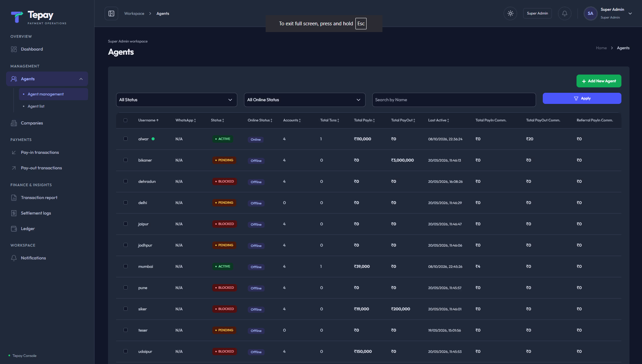
Task: Tick the select-all checkbox in table header
Action: coord(126,120)
